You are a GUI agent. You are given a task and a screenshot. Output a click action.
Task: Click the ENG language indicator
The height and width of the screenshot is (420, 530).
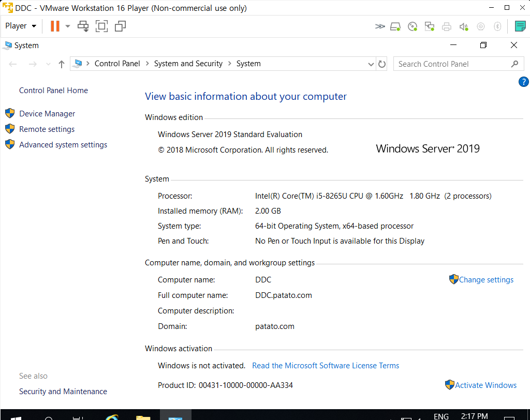(x=441, y=416)
